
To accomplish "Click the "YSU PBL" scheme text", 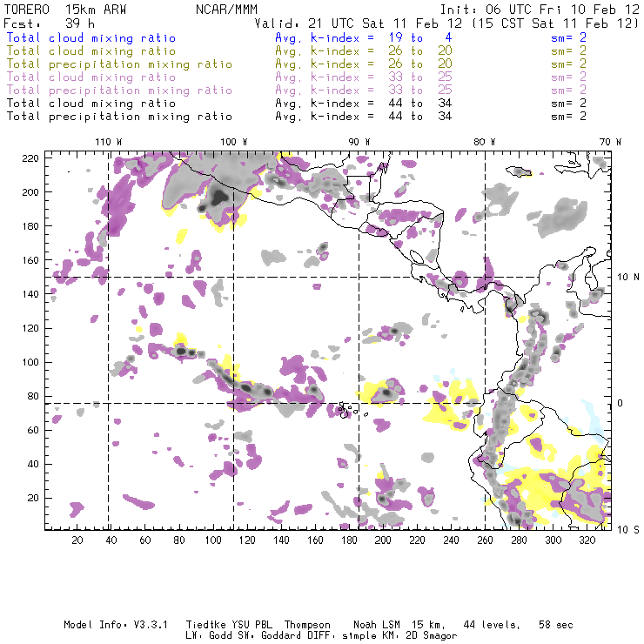I will coord(252,625).
